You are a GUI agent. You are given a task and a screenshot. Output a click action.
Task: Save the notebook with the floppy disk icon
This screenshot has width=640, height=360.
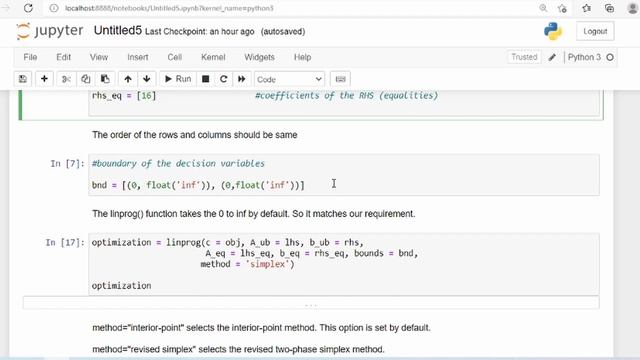tap(22, 79)
